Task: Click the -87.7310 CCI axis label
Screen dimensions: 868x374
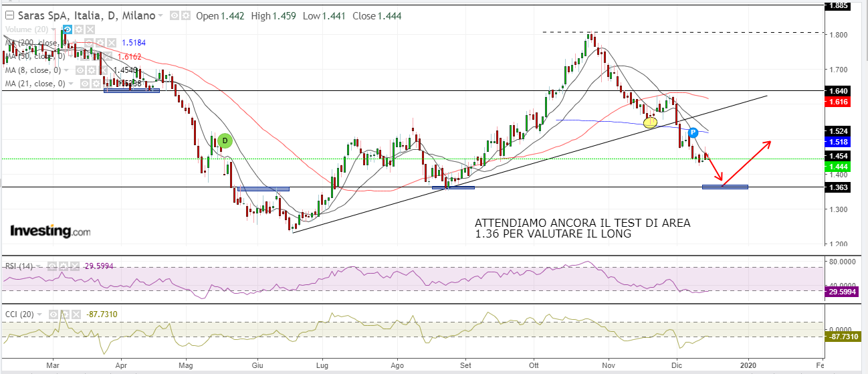Action: point(841,337)
